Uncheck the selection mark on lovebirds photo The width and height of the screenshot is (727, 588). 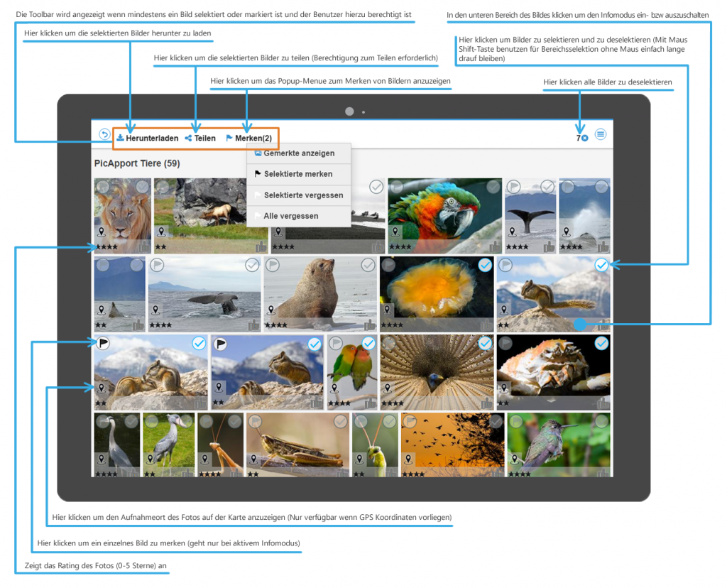pos(368,343)
